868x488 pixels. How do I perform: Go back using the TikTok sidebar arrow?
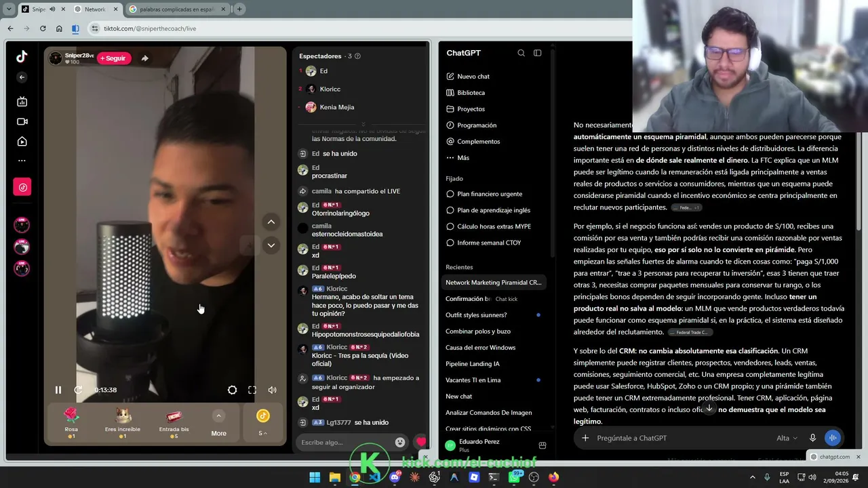[22, 77]
